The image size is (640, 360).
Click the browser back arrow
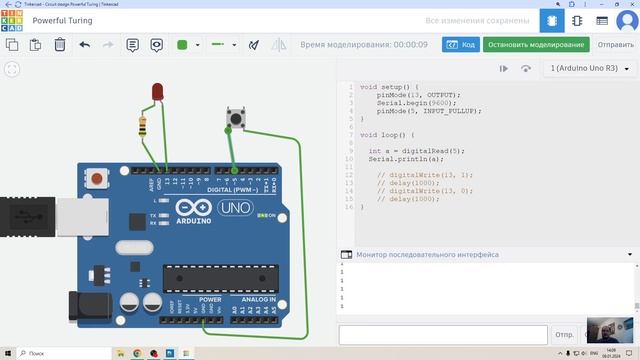point(8,4)
